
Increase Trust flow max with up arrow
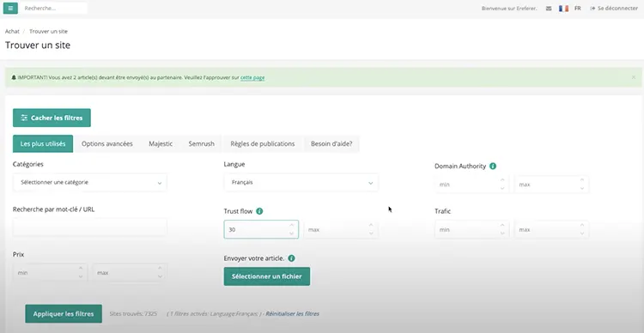coord(371,226)
